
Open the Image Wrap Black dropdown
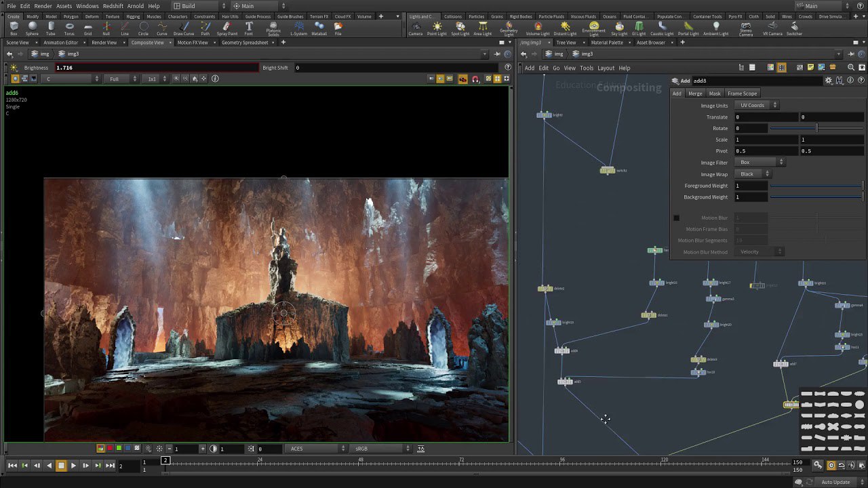pyautogui.click(x=752, y=174)
